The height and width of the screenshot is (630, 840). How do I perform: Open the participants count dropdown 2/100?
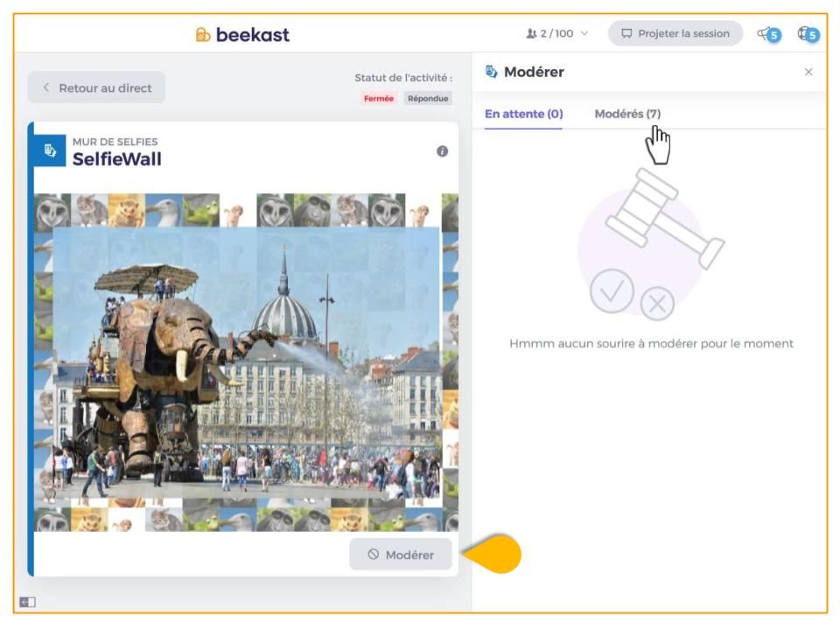(x=557, y=34)
